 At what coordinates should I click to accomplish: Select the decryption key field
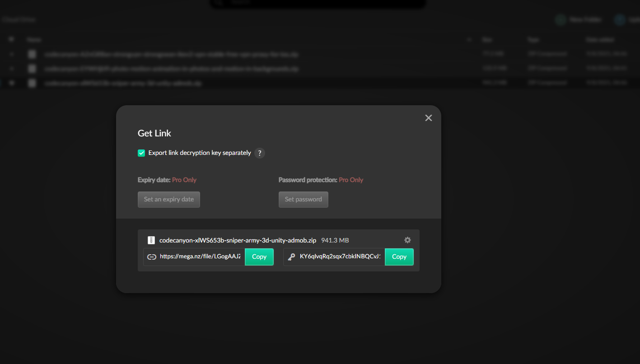[340, 257]
